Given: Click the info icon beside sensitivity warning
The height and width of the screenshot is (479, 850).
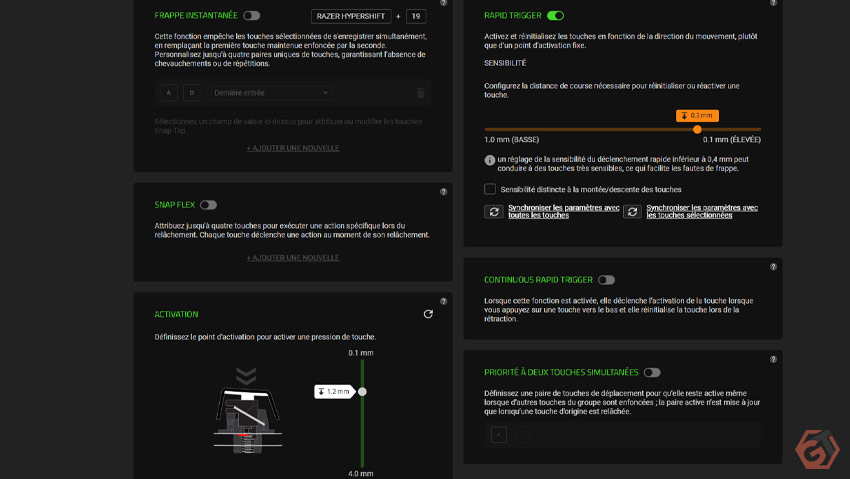Looking at the screenshot, I should click(490, 160).
